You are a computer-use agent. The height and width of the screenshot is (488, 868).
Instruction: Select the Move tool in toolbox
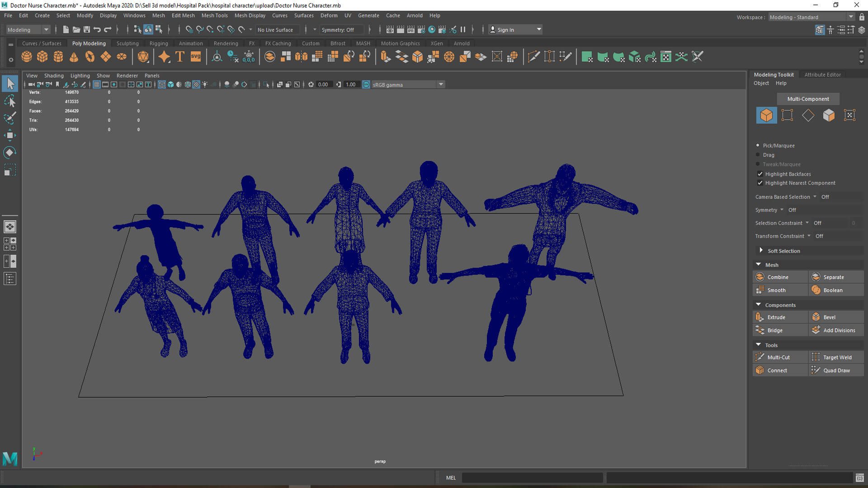(9, 136)
